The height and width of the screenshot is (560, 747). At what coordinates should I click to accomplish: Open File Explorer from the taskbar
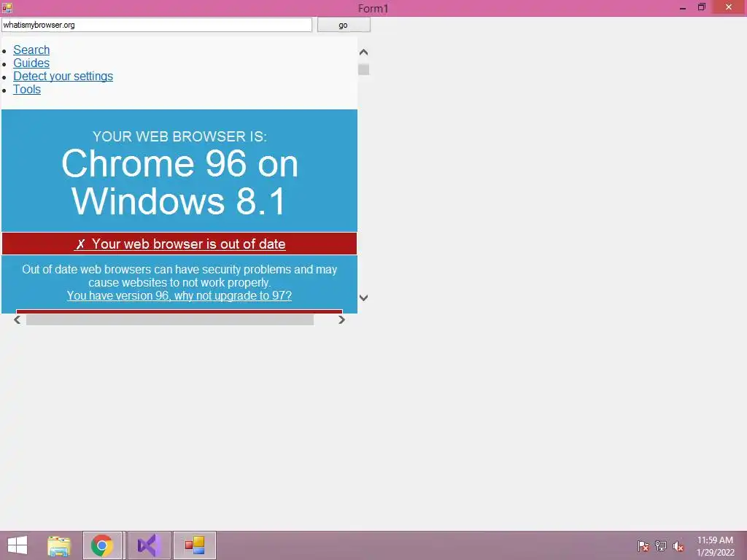(x=58, y=545)
